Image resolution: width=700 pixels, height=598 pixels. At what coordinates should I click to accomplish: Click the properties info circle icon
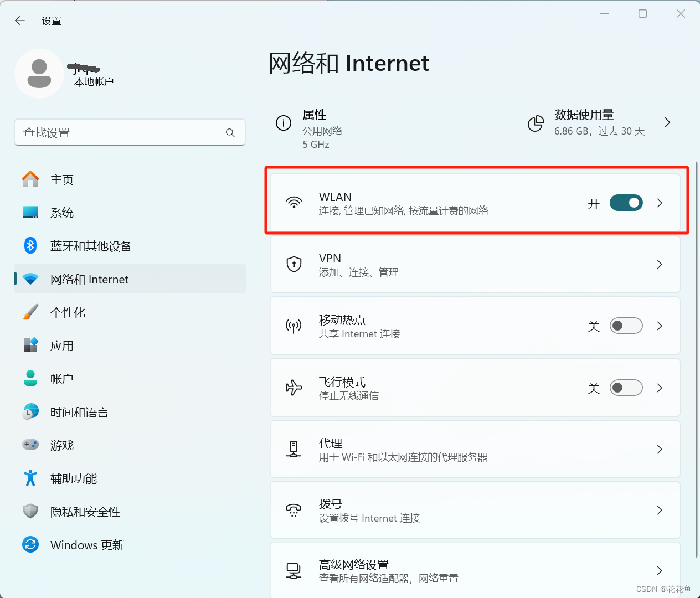[284, 123]
